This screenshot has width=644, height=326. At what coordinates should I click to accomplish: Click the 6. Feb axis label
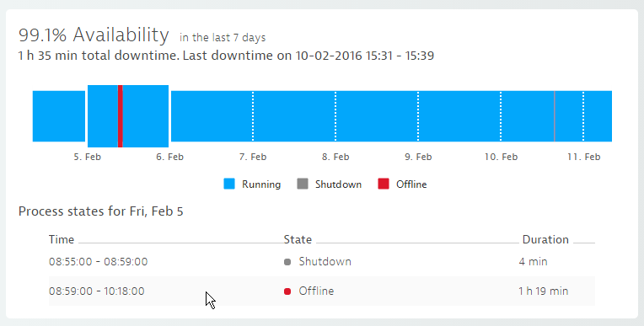tap(169, 157)
